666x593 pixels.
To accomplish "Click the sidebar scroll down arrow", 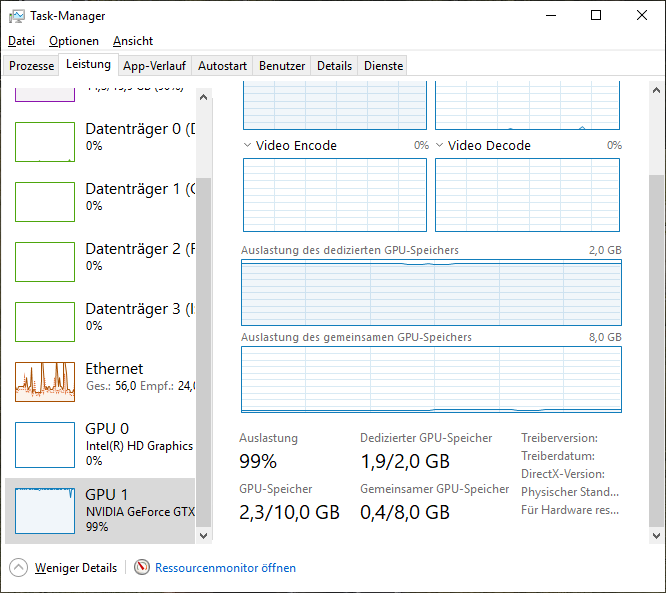I will click(203, 536).
